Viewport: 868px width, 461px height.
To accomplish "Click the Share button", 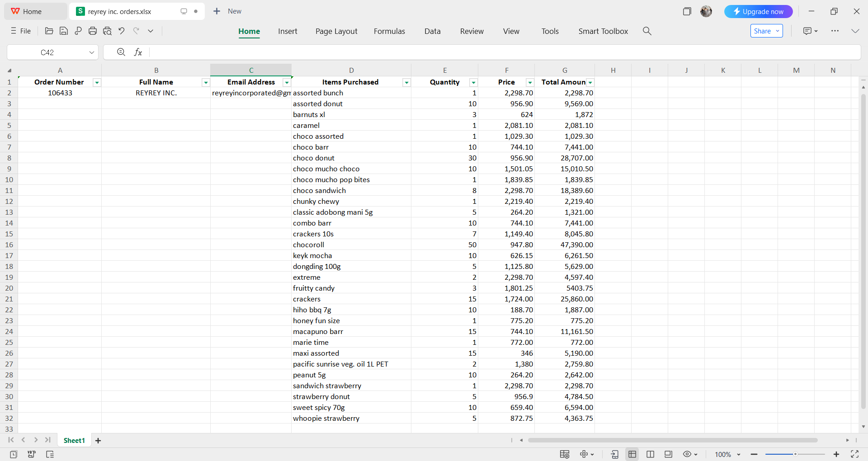I will (x=766, y=31).
